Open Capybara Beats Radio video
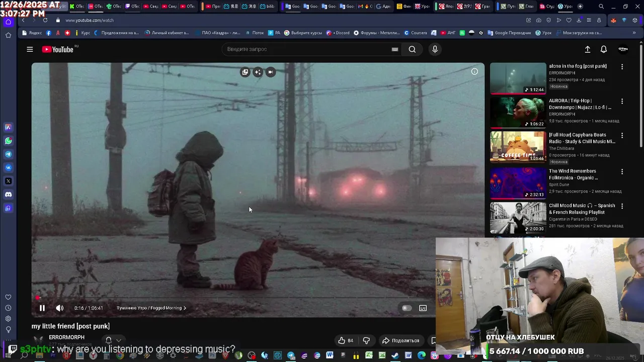Screen dimensions: 644x362 [x=518, y=147]
